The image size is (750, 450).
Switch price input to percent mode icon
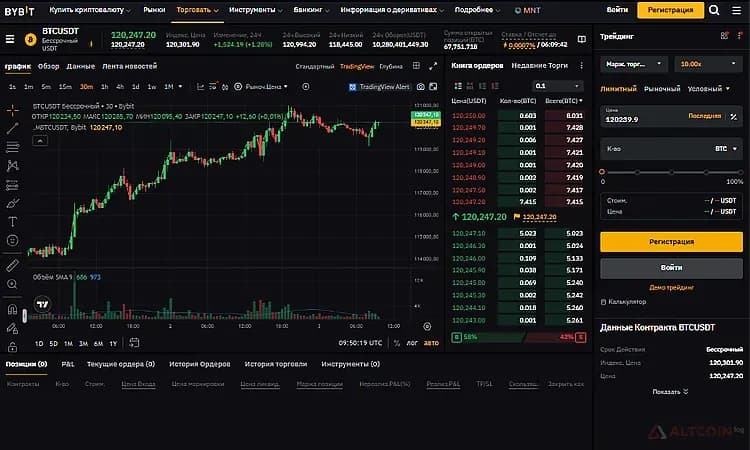click(x=734, y=117)
